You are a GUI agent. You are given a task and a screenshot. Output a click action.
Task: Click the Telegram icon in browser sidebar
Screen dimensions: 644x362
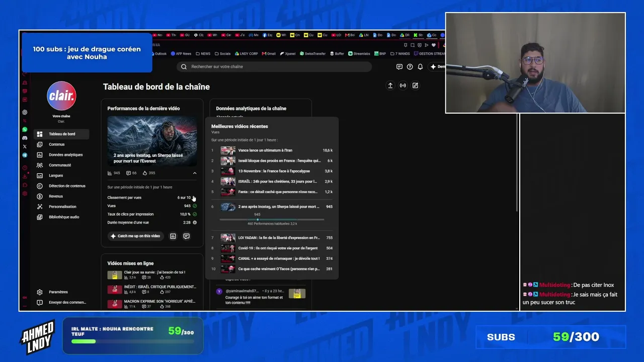coord(25,155)
